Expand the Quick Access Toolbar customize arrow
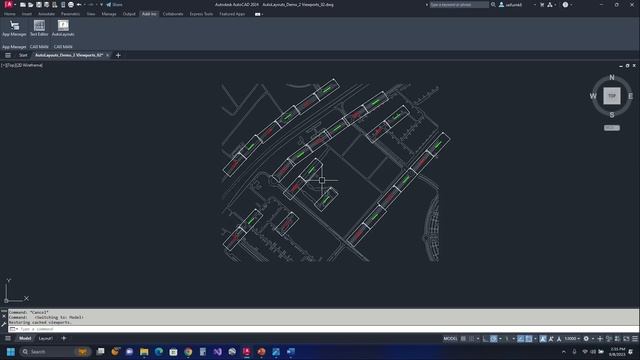This screenshot has width=640, height=360. pos(102,4)
